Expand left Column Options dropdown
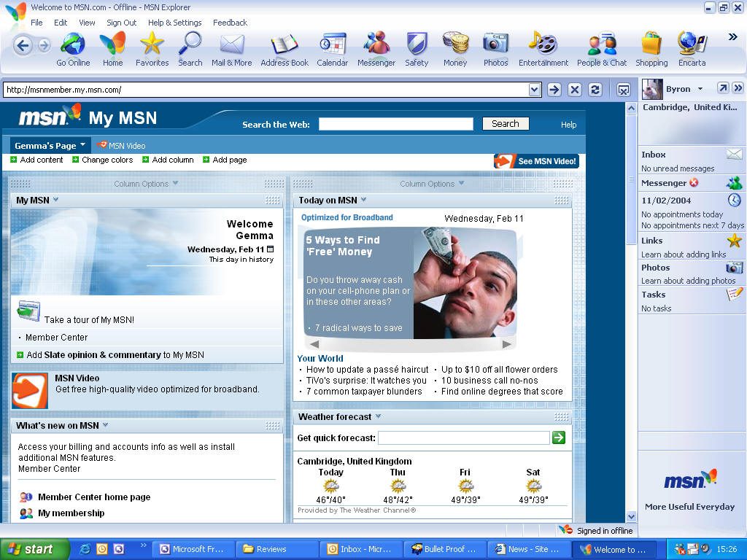 [175, 183]
